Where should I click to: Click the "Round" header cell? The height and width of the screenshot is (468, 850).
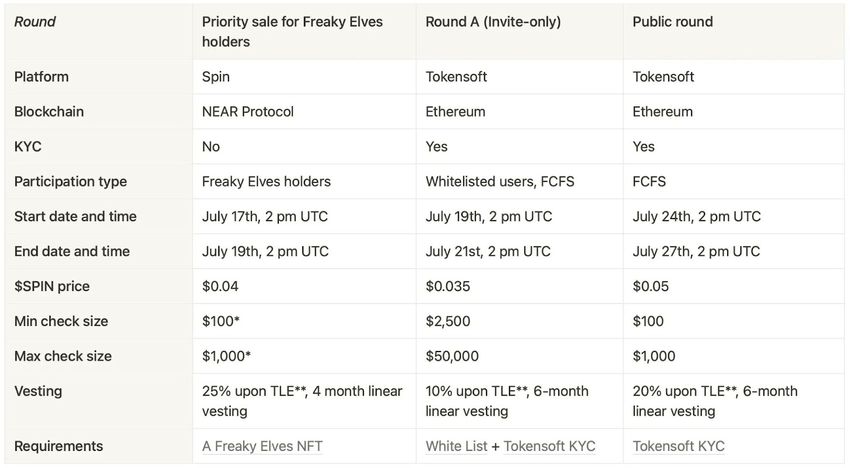(x=35, y=21)
